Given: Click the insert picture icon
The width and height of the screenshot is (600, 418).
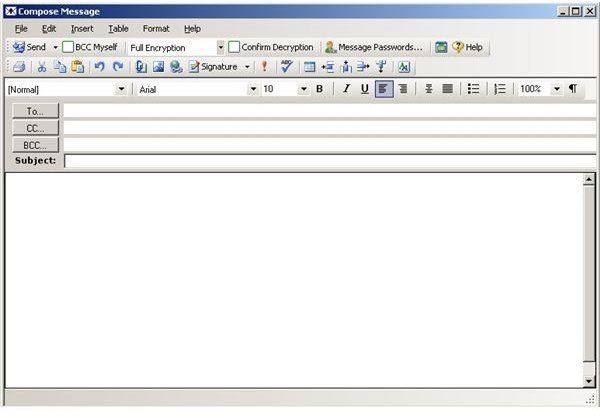Looking at the screenshot, I should pos(158,67).
